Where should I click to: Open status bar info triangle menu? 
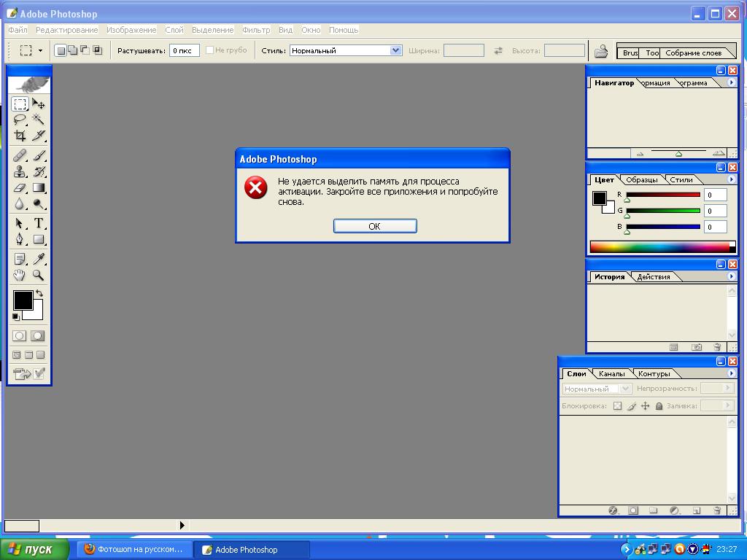tap(182, 525)
